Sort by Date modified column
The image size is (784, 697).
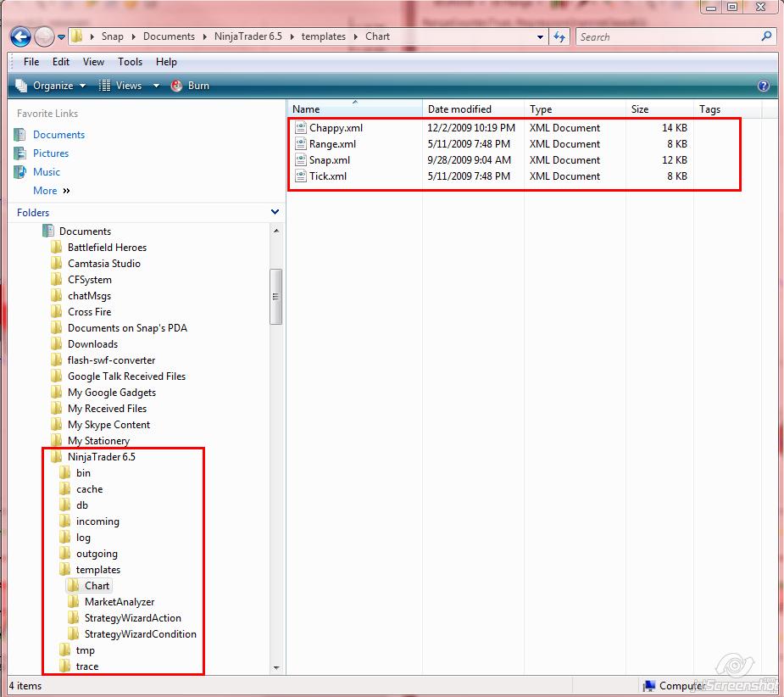474,109
